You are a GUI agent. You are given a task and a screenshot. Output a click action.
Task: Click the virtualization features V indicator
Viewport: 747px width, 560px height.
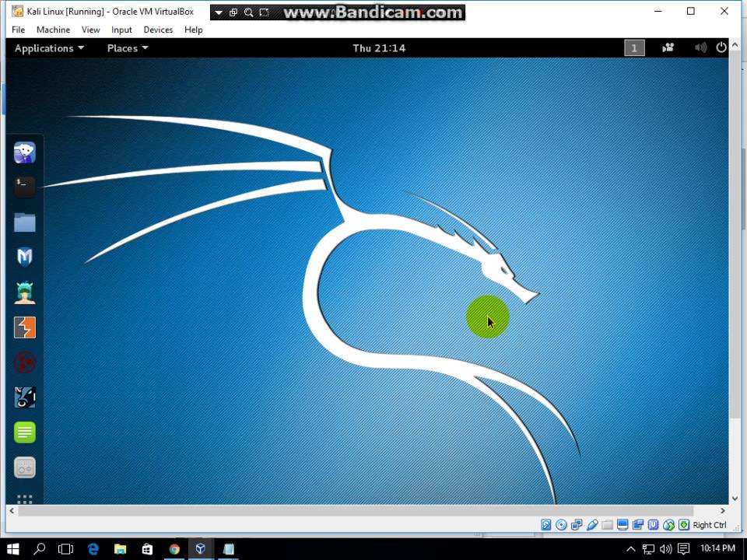click(653, 525)
